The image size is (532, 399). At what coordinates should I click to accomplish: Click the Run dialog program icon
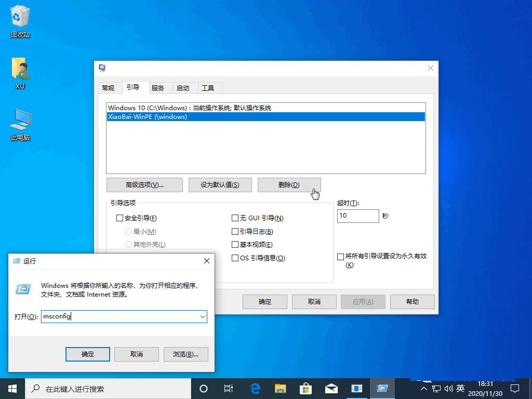click(23, 289)
